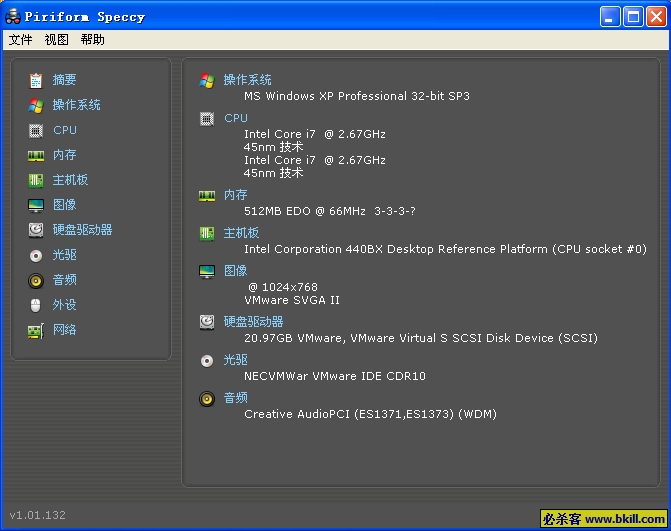Click the monitor graphics icon in sidebar
The width and height of the screenshot is (671, 531).
coord(36,205)
